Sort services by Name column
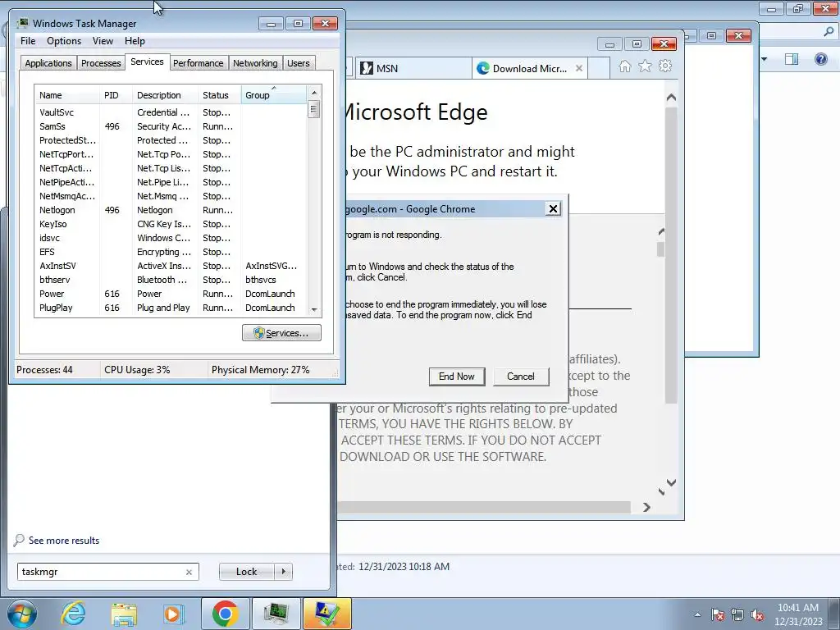This screenshot has width=840, height=630. pyautogui.click(x=67, y=95)
